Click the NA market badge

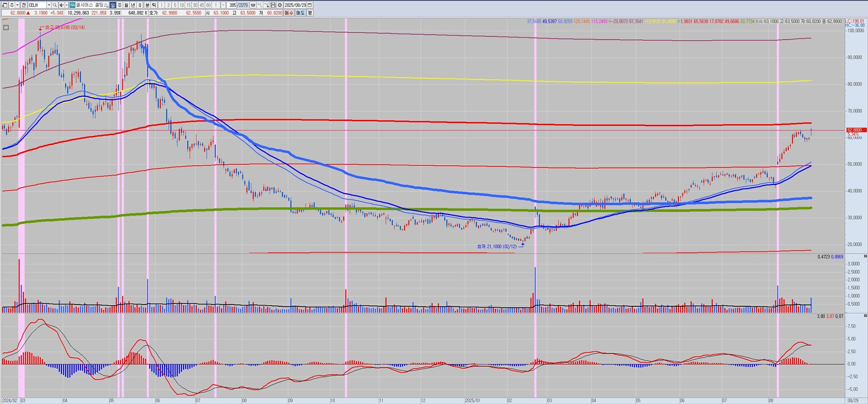coord(72,5)
